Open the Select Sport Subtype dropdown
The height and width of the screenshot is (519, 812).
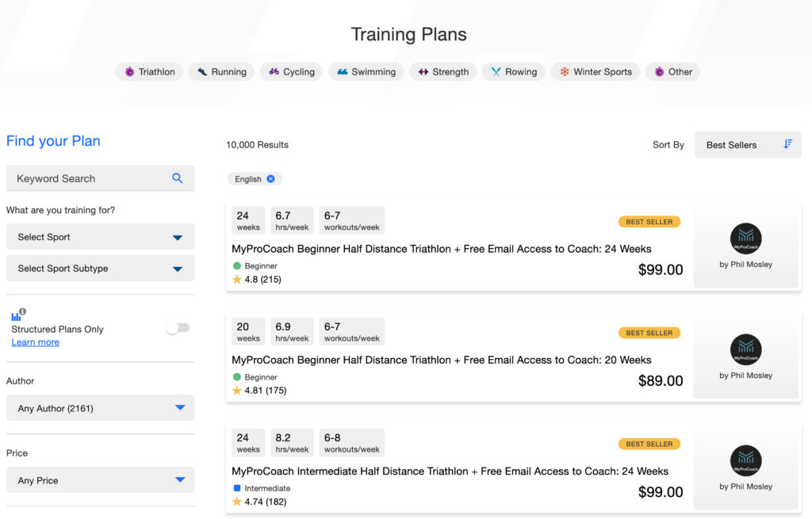pos(101,268)
